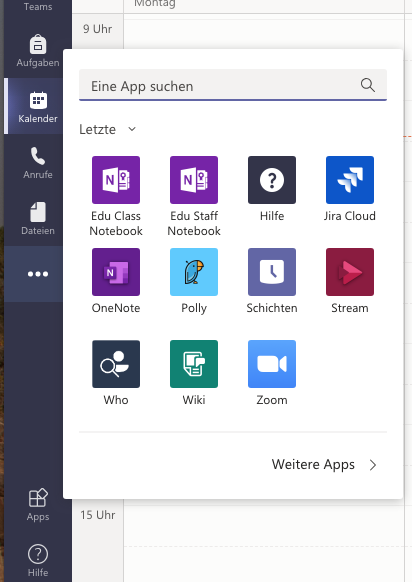Select the 15 Uhr time label
The image size is (412, 582).
click(98, 515)
